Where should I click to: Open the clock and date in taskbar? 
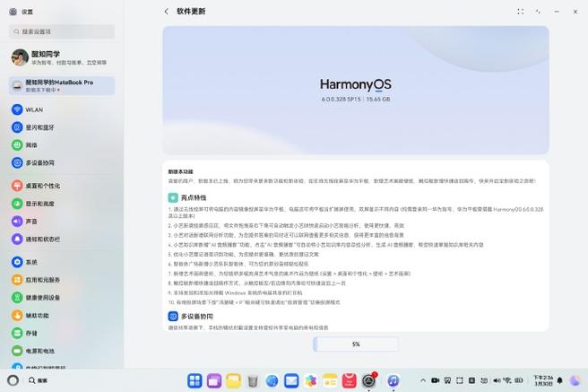tap(543, 380)
